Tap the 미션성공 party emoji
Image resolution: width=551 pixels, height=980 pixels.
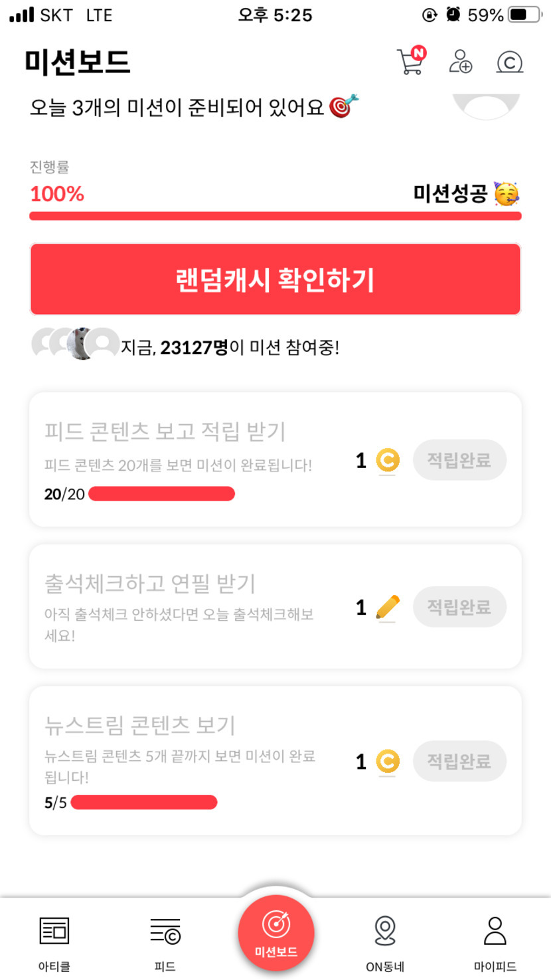[507, 194]
